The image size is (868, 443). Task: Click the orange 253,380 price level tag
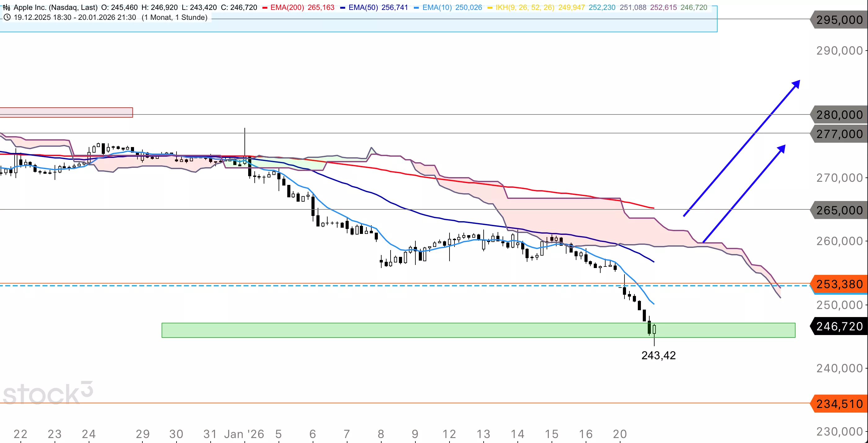click(x=839, y=284)
